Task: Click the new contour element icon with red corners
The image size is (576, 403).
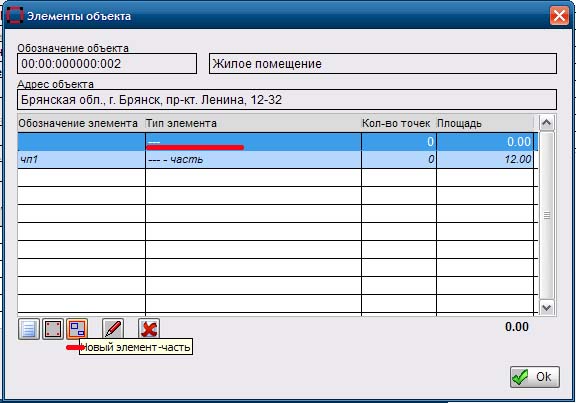Action: click(x=53, y=329)
